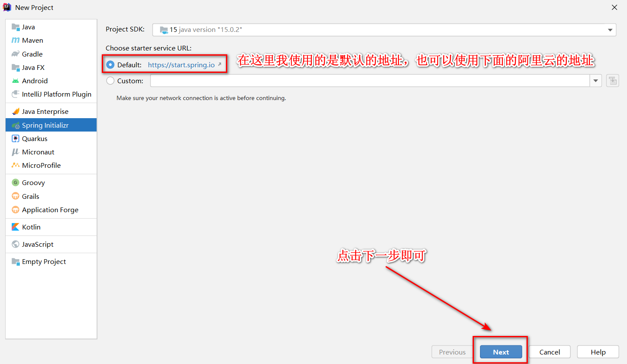
Task: Click the IntelliJ Platform Plugin icon
Action: pyautogui.click(x=16, y=94)
